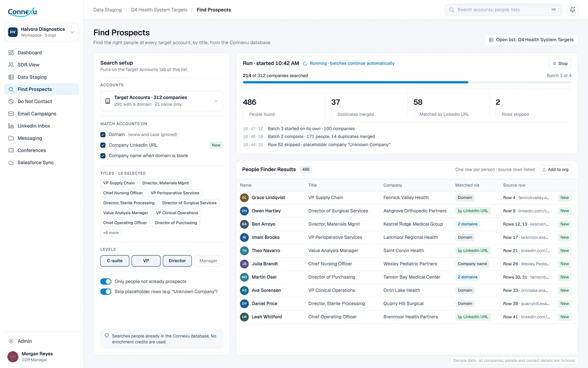Focus the search accounts, people, lists field
Image resolution: width=588 pixels, height=368 pixels.
tap(503, 10)
